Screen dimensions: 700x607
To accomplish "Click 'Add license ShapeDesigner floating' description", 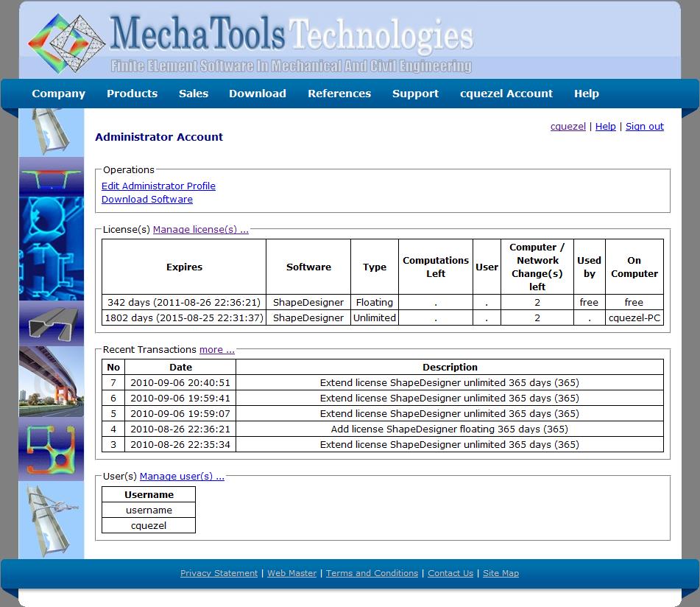I will tap(450, 429).
